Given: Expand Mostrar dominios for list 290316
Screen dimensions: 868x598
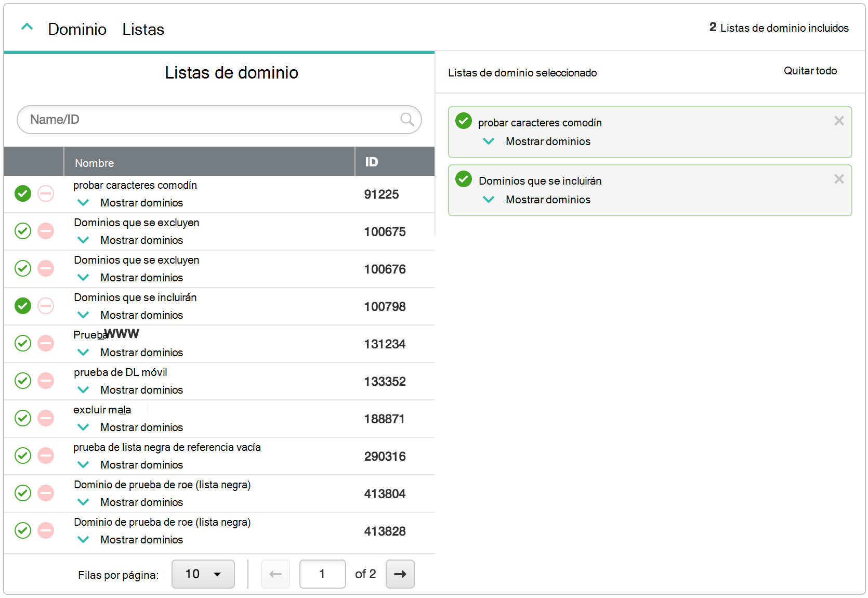Looking at the screenshot, I should (130, 465).
